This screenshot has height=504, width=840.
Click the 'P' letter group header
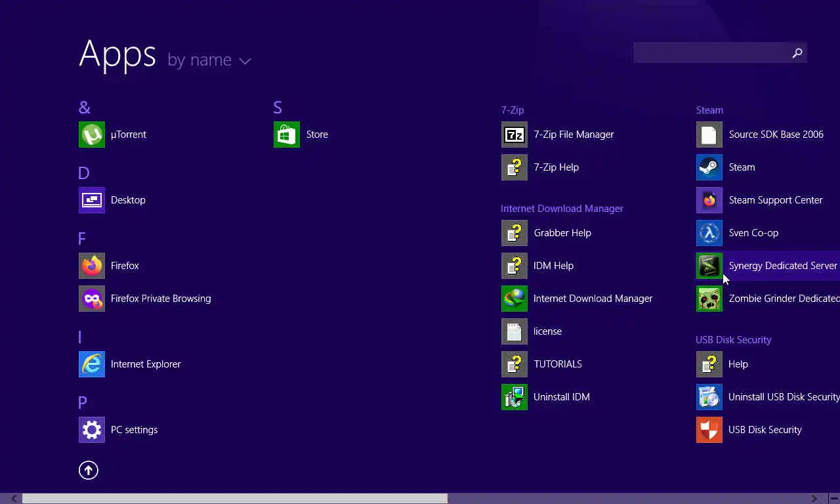(83, 403)
